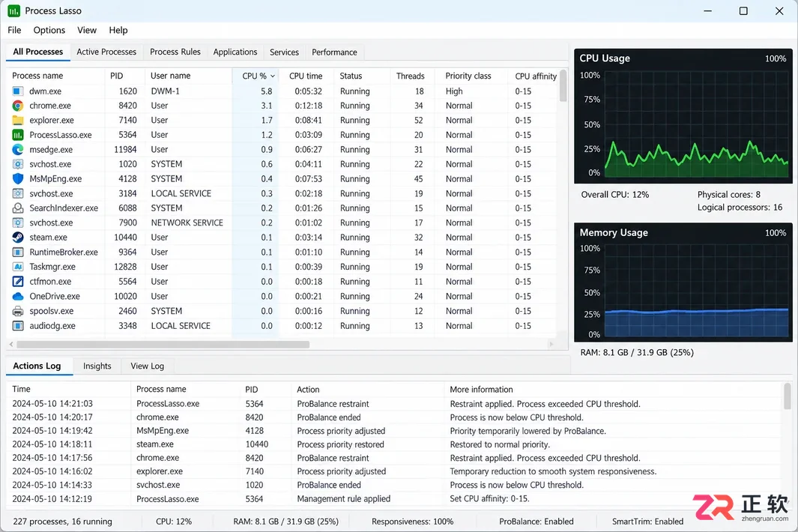Click the NETWORK SERVICE user name cell
Viewport: 798px width, 532px height.
coord(187,223)
